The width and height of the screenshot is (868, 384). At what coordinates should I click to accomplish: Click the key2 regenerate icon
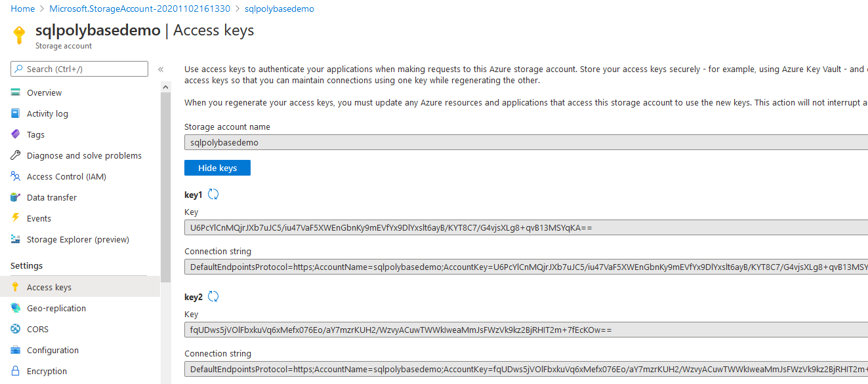pyautogui.click(x=213, y=296)
